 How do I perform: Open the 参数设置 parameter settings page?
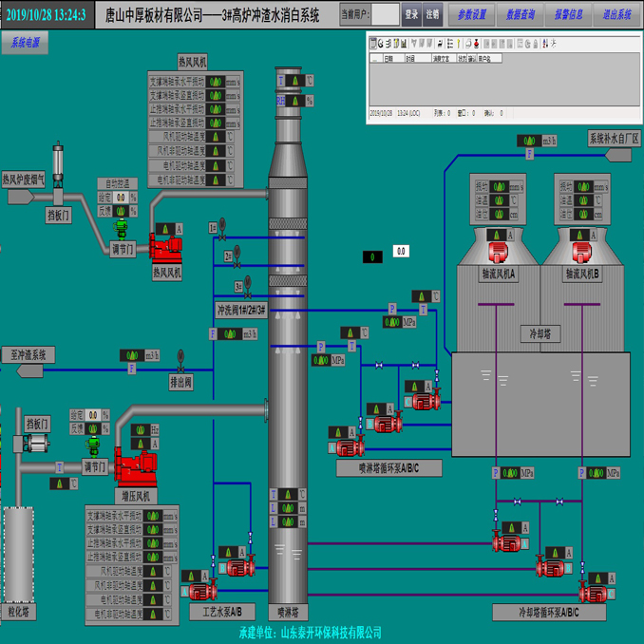click(x=472, y=15)
